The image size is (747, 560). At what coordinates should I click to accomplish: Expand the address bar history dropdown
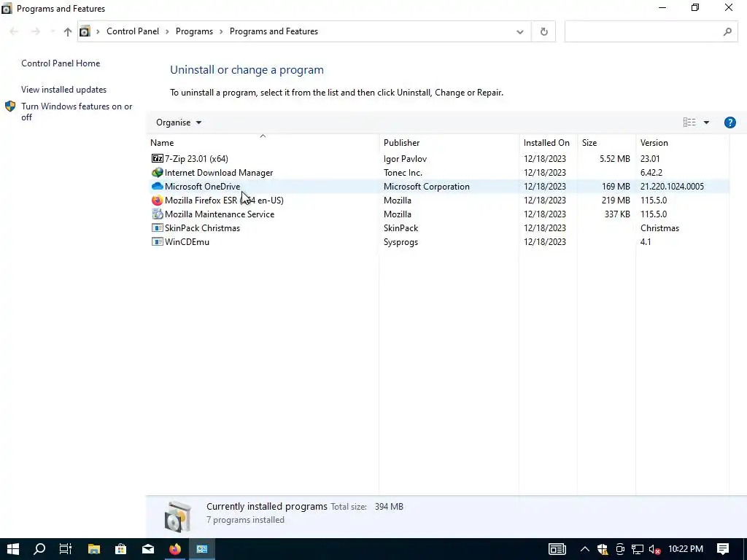pyautogui.click(x=519, y=32)
